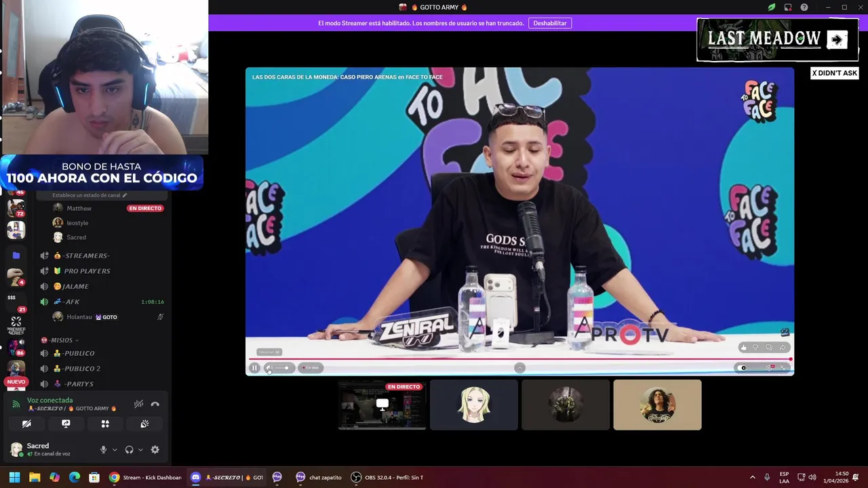Edit 'Establece un estado de canal'
Image resolution: width=868 pixels, height=488 pixels.
pyautogui.click(x=90, y=195)
